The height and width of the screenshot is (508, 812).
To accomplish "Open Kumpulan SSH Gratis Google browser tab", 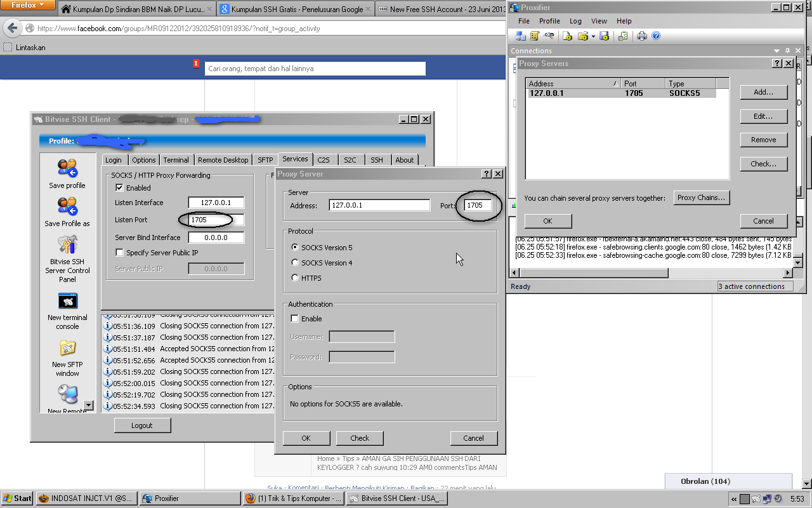I will point(296,10).
